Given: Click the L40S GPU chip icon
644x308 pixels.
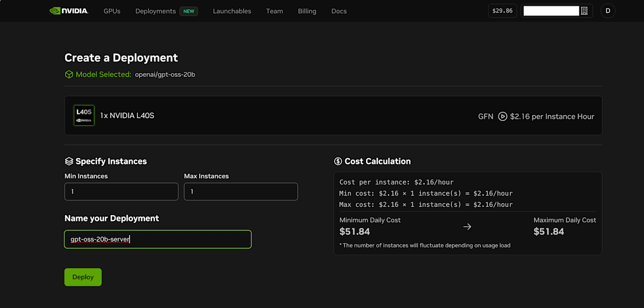Looking at the screenshot, I should [x=84, y=116].
